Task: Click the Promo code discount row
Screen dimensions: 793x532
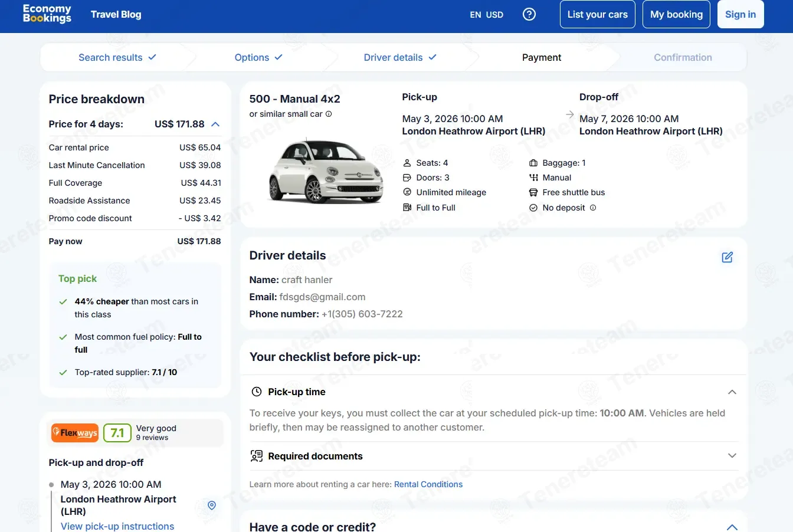Action: 135,218
